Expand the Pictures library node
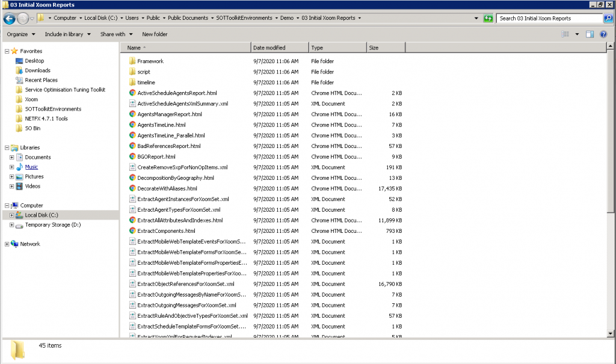This screenshot has width=616, height=364. coord(12,177)
